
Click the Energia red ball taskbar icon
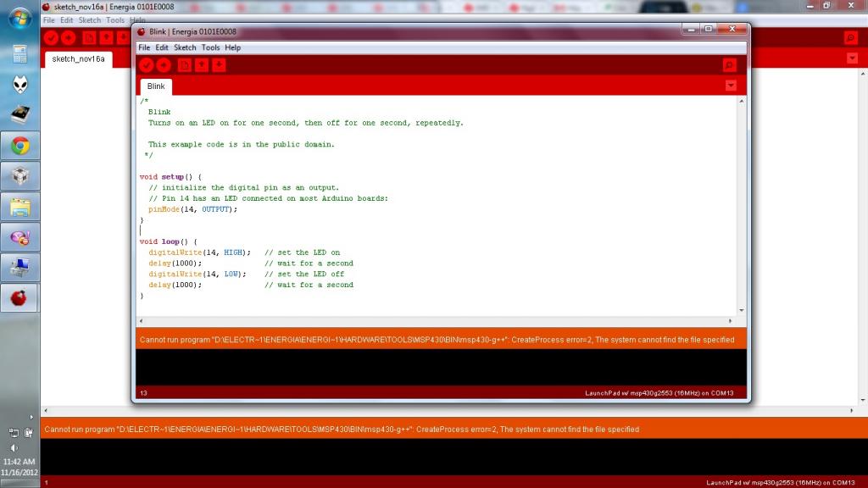click(x=20, y=297)
